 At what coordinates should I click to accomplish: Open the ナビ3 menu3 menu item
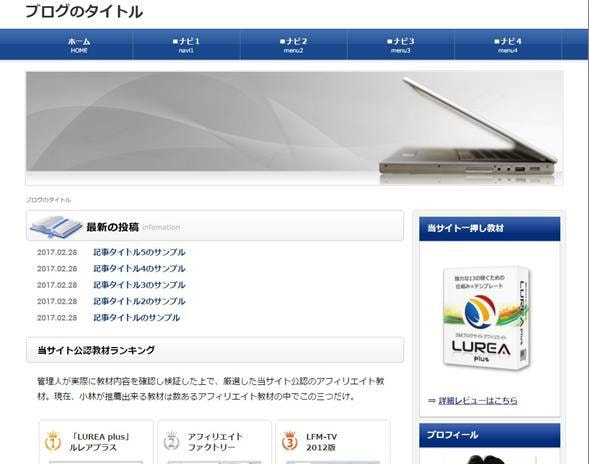click(400, 45)
